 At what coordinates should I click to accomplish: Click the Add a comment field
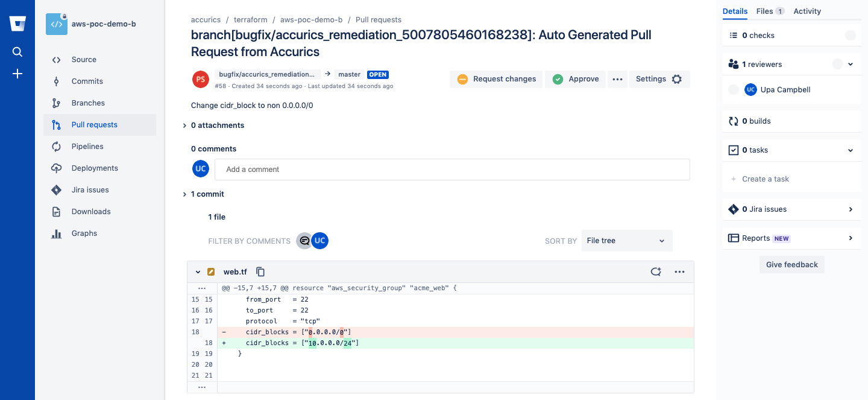coord(452,170)
